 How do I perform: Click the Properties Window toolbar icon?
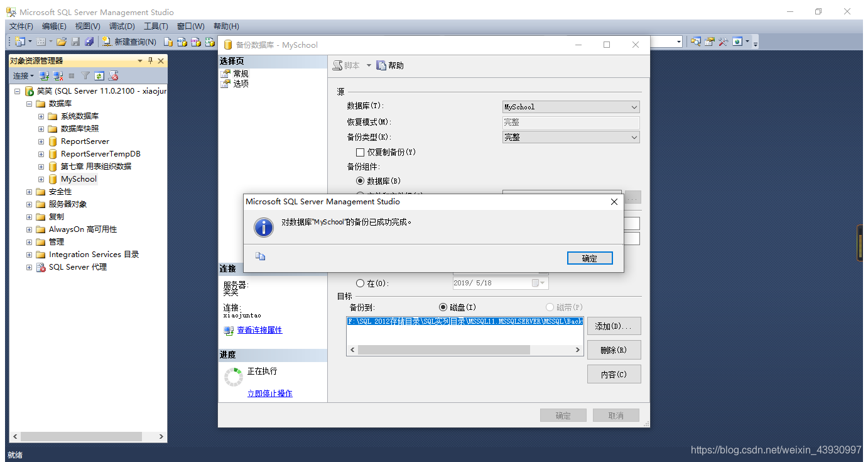click(710, 41)
